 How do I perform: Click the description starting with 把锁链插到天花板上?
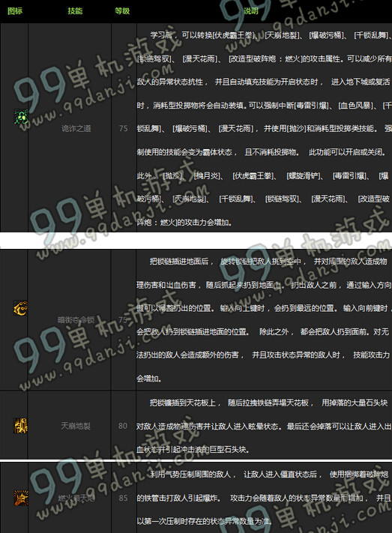pos(264,426)
